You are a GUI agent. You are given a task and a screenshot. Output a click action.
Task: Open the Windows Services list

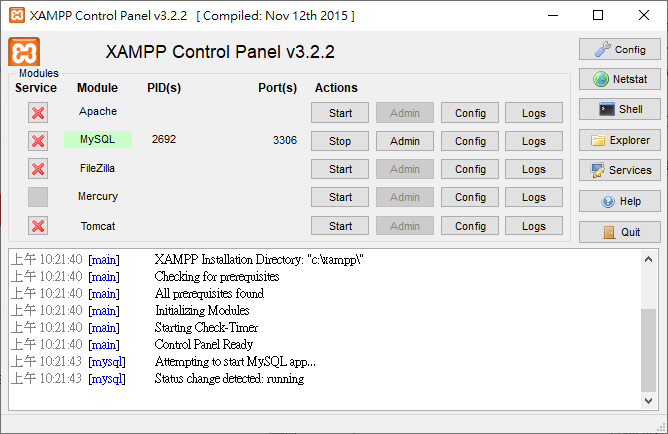point(619,170)
